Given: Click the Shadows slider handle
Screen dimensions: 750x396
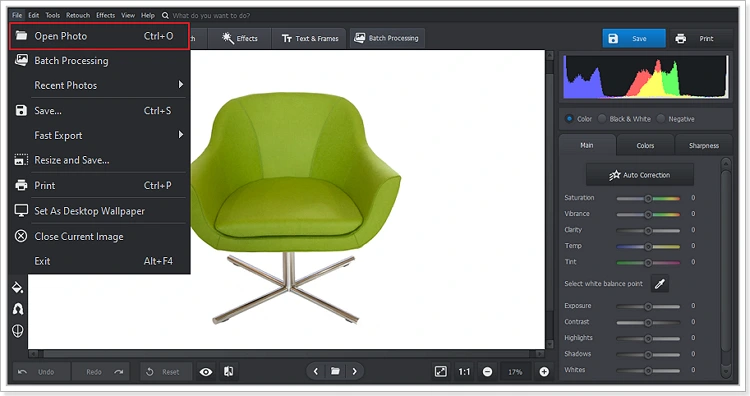Looking at the screenshot, I should [x=648, y=355].
